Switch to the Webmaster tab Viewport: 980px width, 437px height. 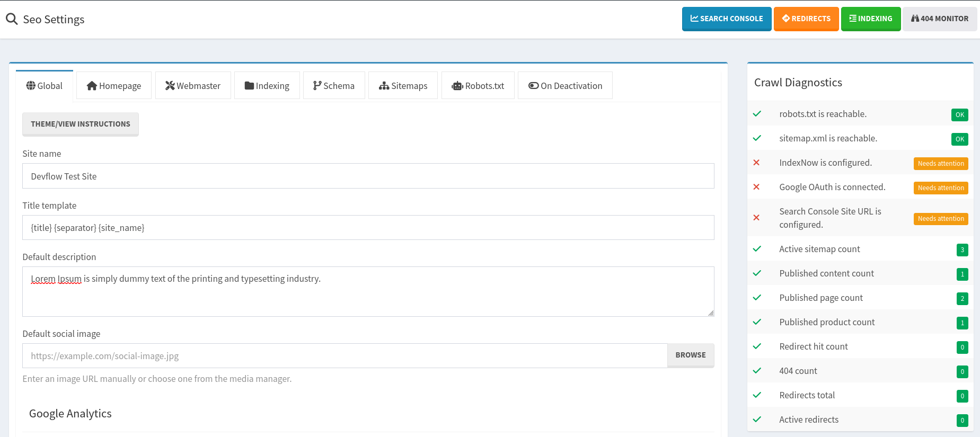(x=193, y=86)
